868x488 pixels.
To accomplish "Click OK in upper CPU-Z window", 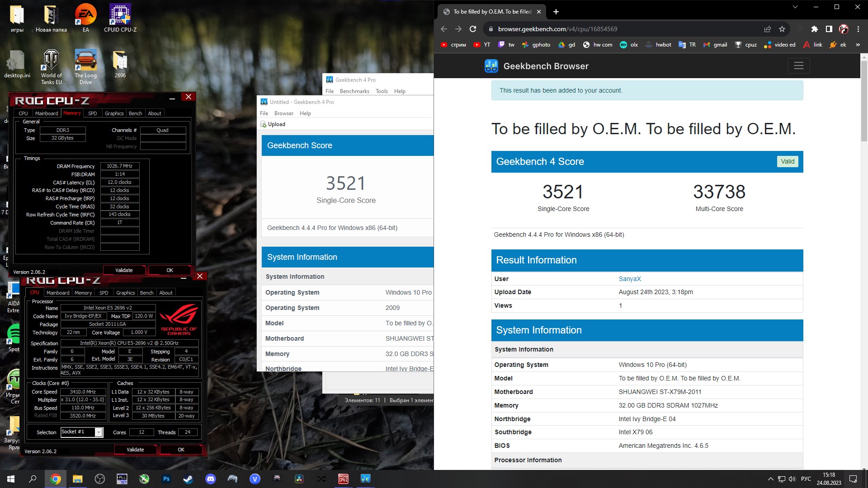I will [x=170, y=270].
